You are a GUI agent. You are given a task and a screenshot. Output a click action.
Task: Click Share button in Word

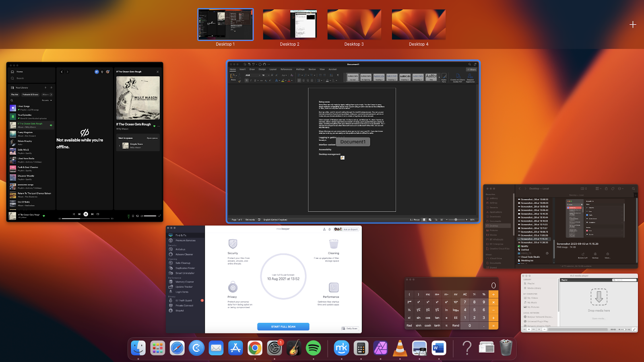pyautogui.click(x=471, y=70)
